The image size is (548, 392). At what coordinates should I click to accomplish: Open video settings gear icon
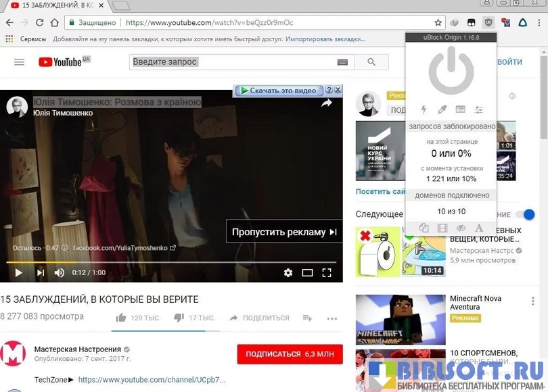coord(288,272)
